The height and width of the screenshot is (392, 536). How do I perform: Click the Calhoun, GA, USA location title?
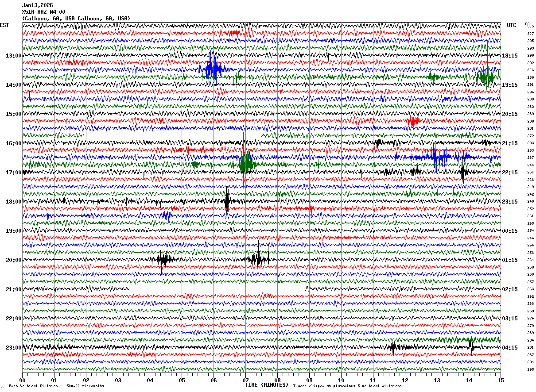[x=76, y=19]
